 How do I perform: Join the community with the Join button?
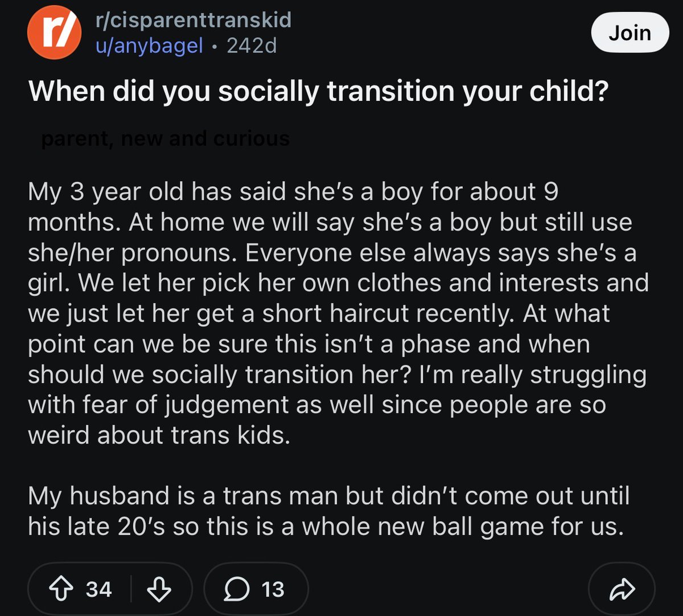click(630, 34)
